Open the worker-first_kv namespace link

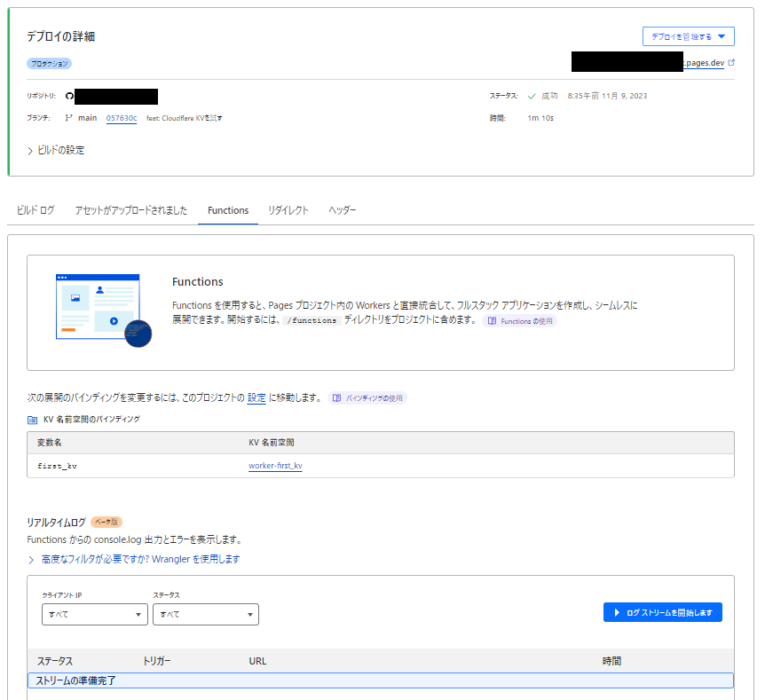pyautogui.click(x=275, y=466)
